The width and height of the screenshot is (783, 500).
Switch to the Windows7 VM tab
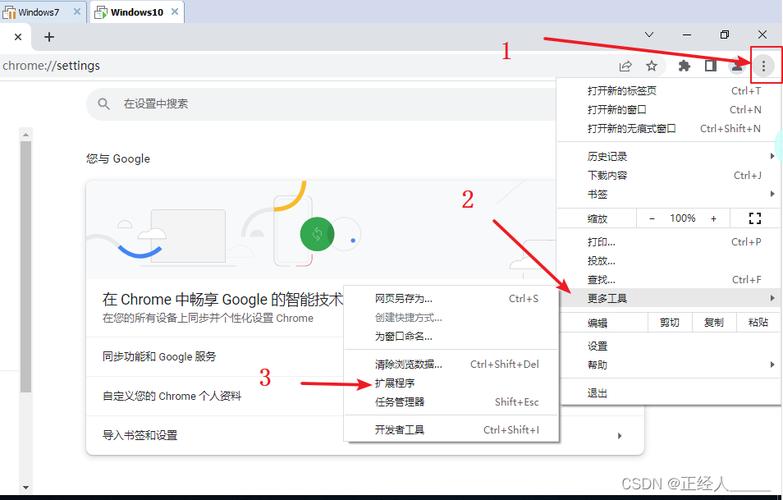coord(38,12)
